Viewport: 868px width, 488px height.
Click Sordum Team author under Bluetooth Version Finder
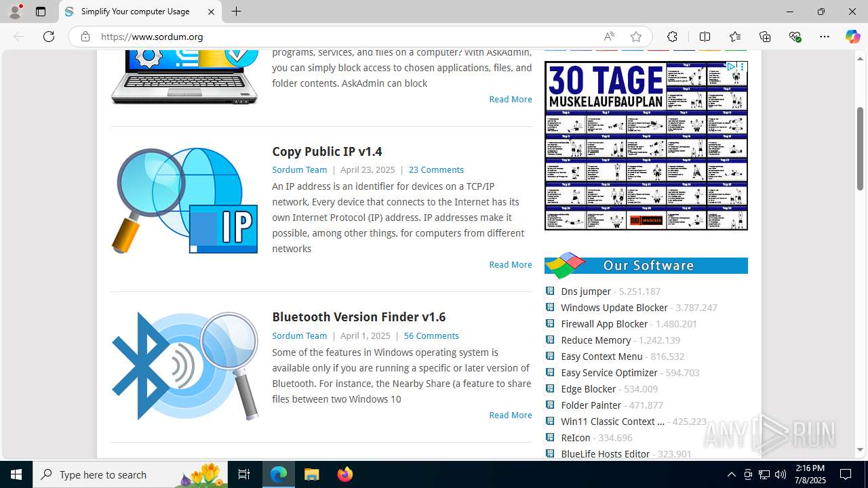click(299, 335)
